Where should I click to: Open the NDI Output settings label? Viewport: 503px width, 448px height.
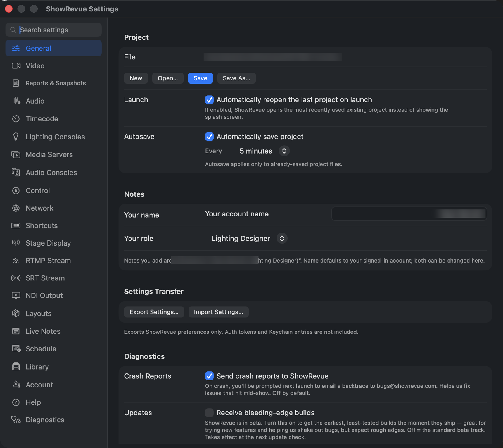pyautogui.click(x=44, y=296)
